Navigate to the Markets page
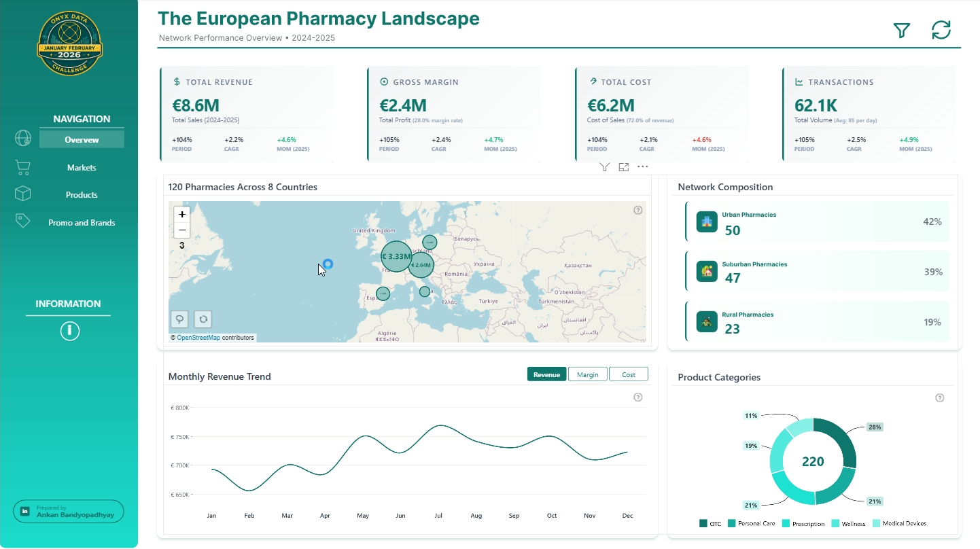The image size is (980, 549). 81,167
